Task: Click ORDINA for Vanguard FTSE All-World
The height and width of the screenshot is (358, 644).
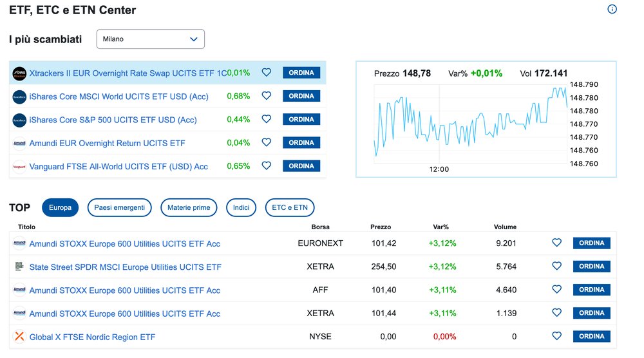Action: click(x=301, y=166)
